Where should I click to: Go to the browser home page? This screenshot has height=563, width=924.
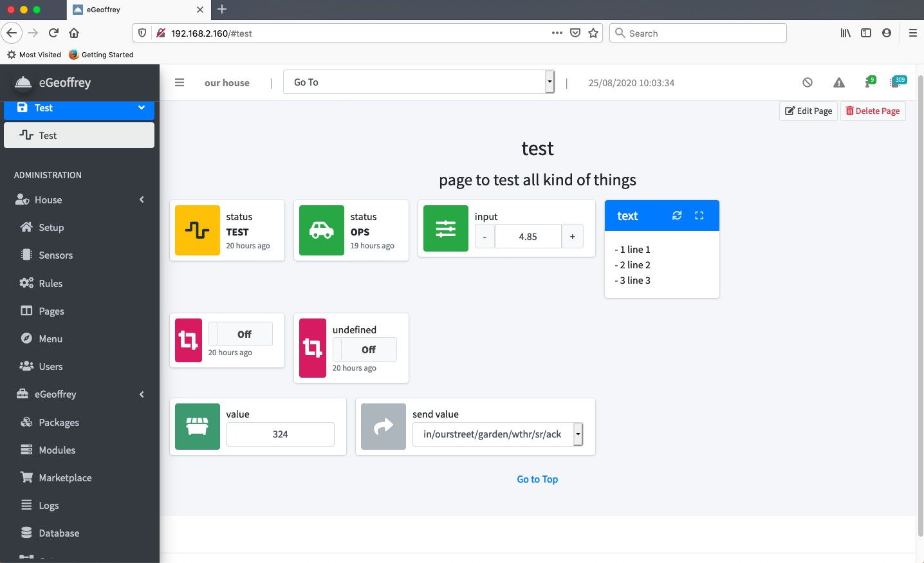(74, 33)
